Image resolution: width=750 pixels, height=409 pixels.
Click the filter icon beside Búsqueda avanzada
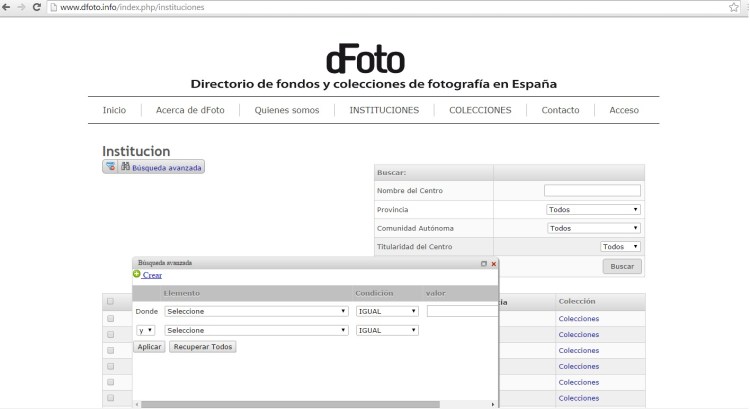click(x=110, y=166)
